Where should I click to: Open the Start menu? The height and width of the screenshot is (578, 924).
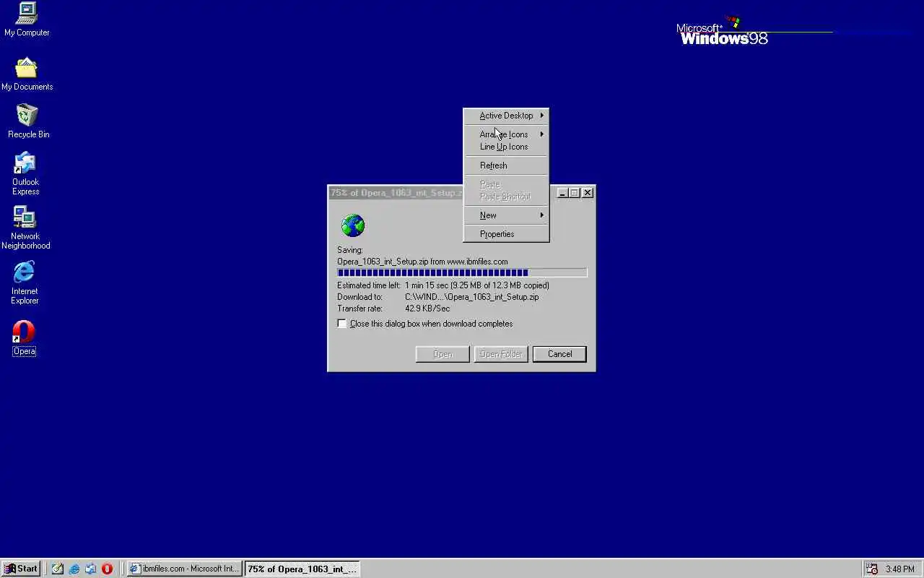point(21,569)
